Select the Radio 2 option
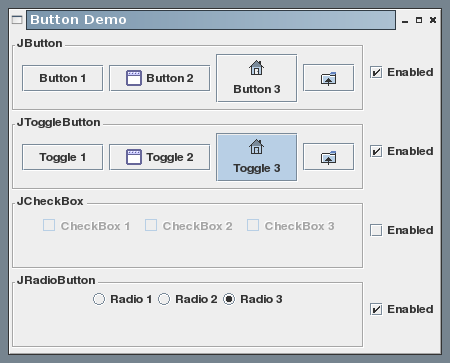Viewport: 450px width, 363px height. pos(164,299)
